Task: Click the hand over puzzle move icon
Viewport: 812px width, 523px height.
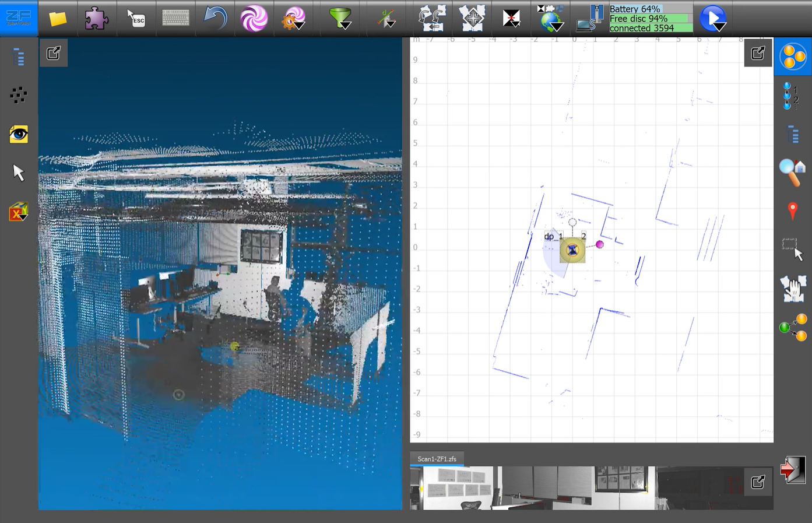Action: point(793,288)
